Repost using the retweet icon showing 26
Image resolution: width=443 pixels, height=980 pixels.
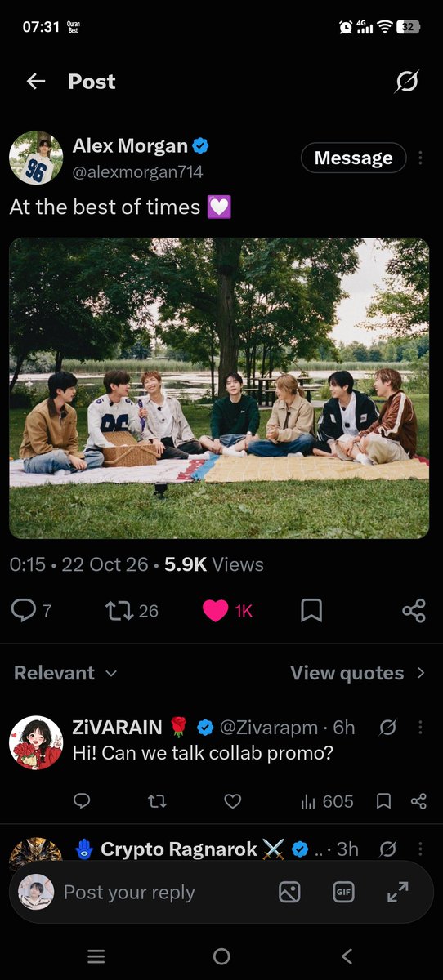coord(132,610)
